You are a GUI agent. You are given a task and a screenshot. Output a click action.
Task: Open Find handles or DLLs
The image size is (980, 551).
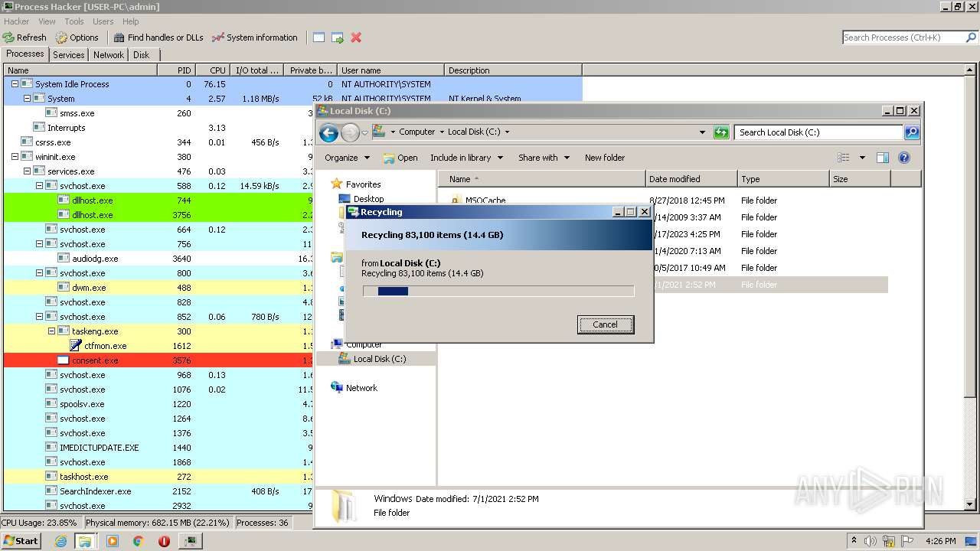point(158,37)
